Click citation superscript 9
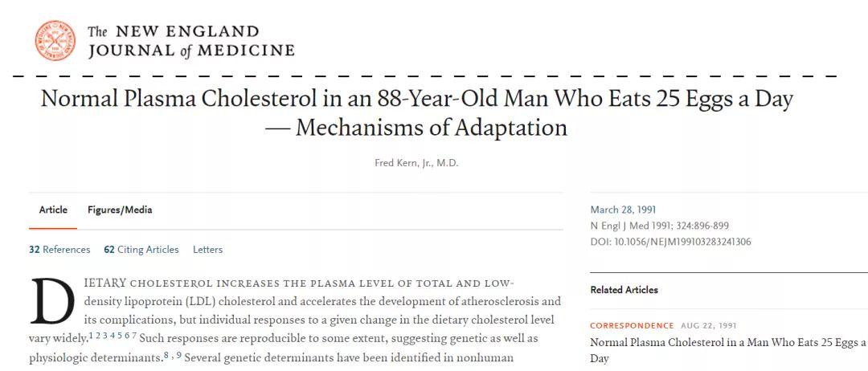The height and width of the screenshot is (371, 868). (x=178, y=356)
